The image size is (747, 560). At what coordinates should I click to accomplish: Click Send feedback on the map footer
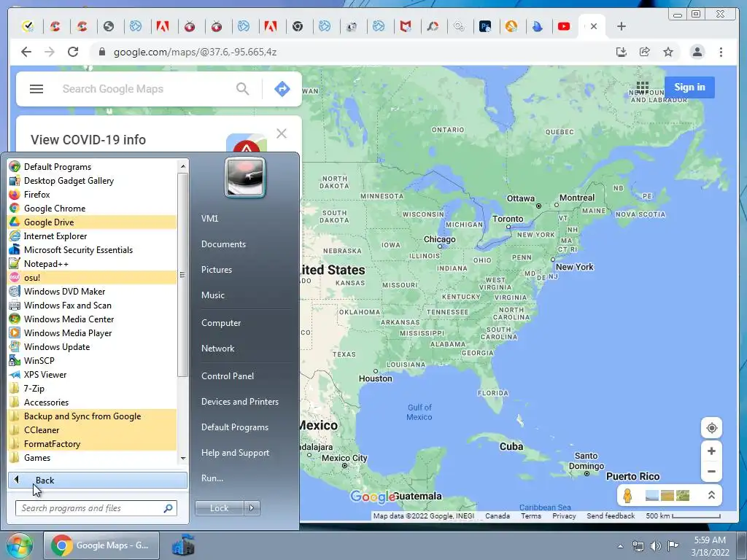click(x=611, y=516)
